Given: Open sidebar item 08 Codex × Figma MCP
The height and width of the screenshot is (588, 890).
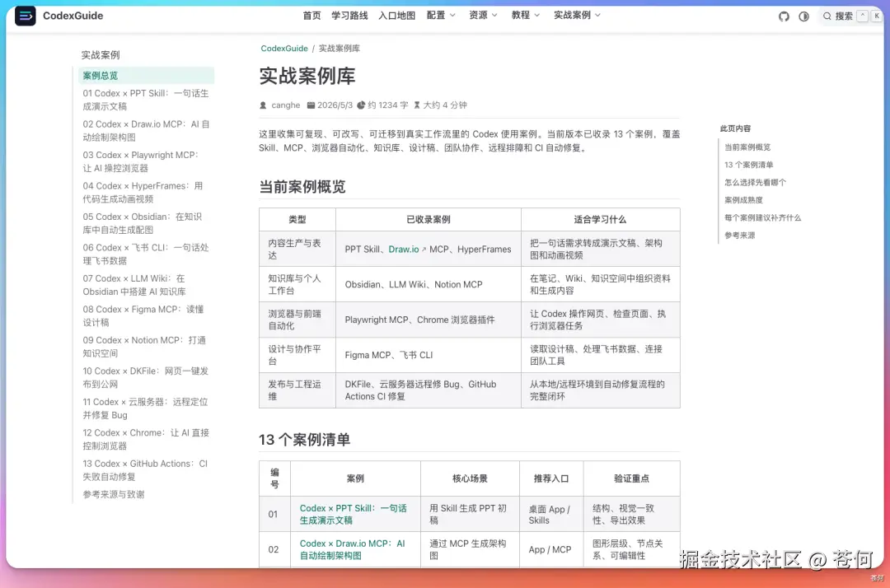Looking at the screenshot, I should click(146, 316).
